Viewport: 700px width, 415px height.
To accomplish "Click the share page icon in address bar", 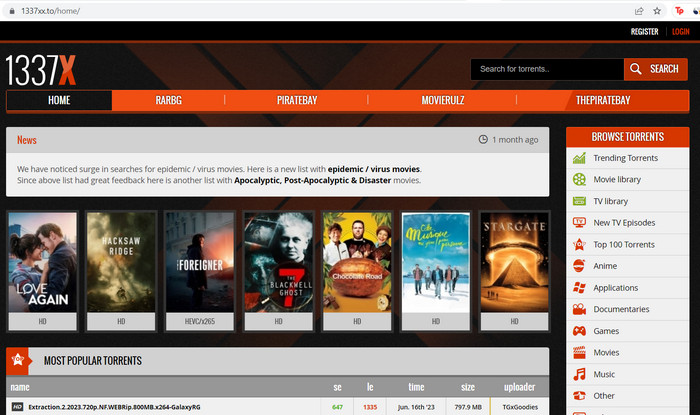I will coord(639,11).
